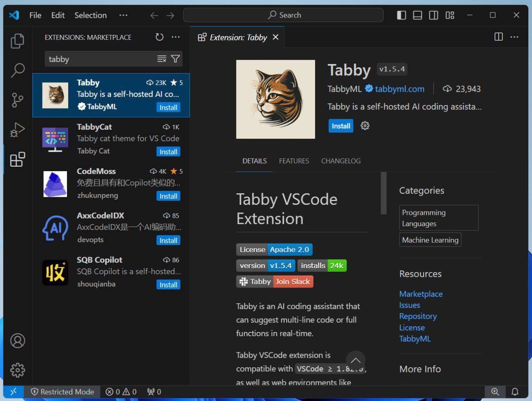Clear extensions search results
The image size is (532, 401).
coord(162,59)
